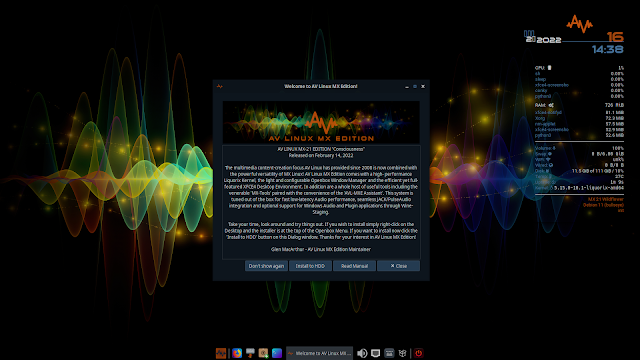Select Welcome to AV Linux taskbar button
Viewport: 640px width, 360px height.
(x=320, y=353)
